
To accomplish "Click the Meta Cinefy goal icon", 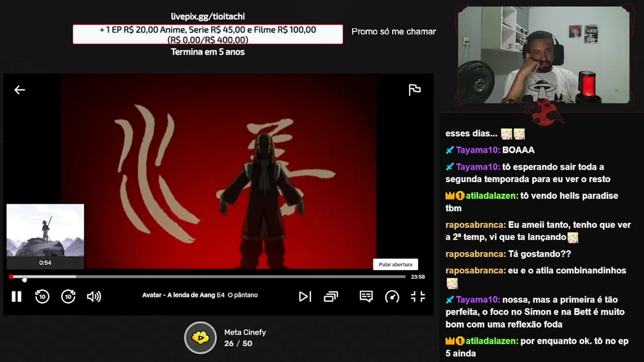I will tap(200, 338).
